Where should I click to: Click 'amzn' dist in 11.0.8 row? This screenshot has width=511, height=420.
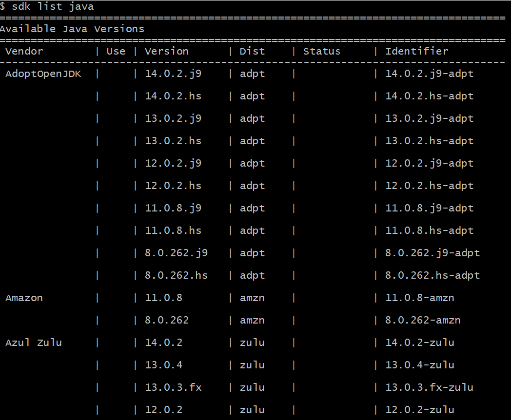[252, 298]
